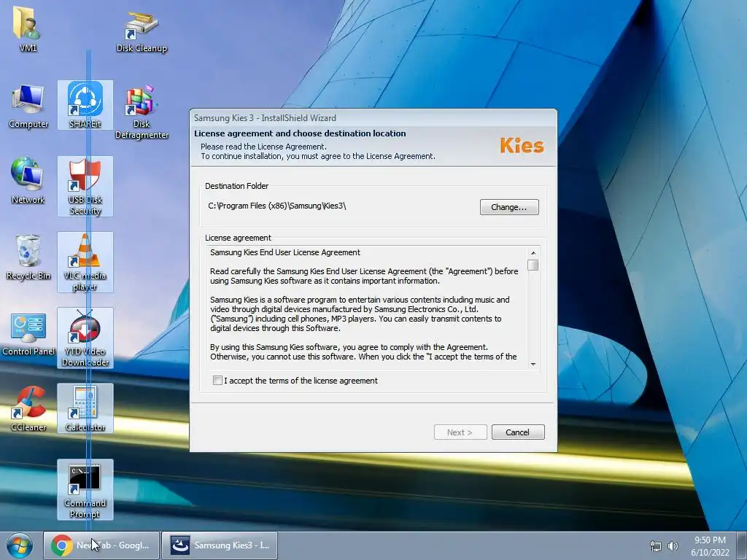Click the Cancel button in the installer
Screen dimensions: 747x560
518,432
